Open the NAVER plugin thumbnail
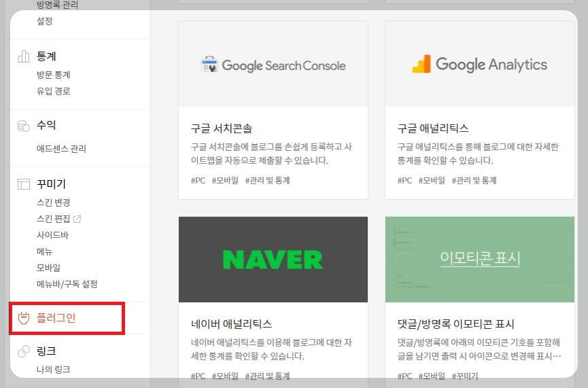The image size is (588, 388). pyautogui.click(x=273, y=260)
